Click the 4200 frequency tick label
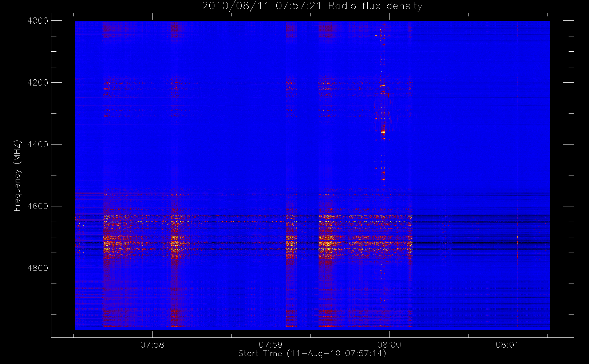The image size is (589, 364). tap(38, 83)
